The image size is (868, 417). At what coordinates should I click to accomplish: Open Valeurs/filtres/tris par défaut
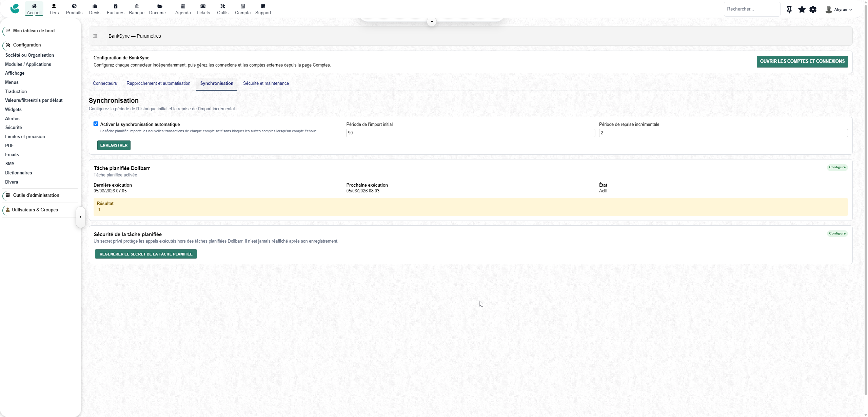pos(34,100)
